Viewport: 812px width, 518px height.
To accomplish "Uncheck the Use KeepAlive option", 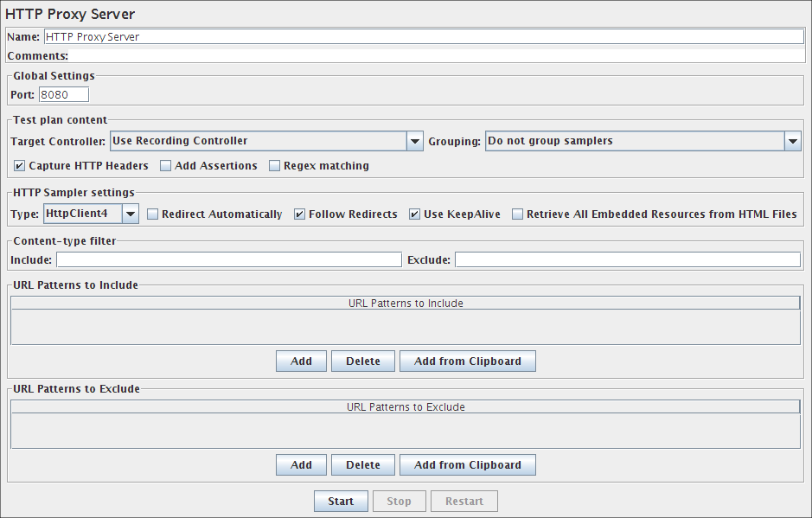I will (x=415, y=214).
